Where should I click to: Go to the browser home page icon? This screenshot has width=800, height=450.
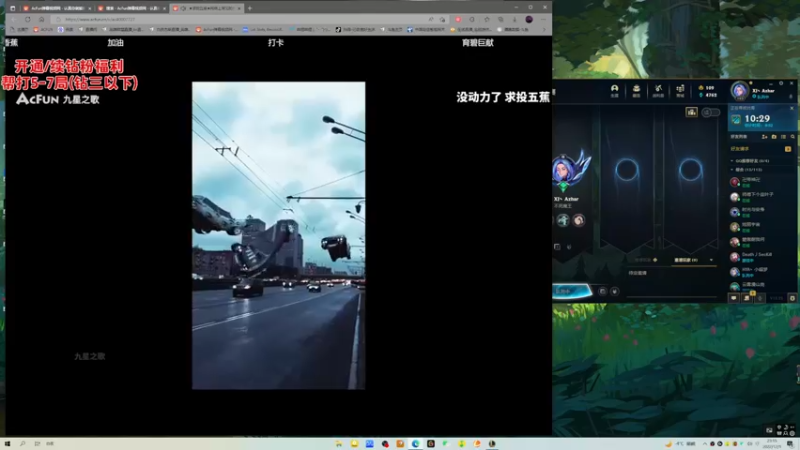click(x=42, y=19)
